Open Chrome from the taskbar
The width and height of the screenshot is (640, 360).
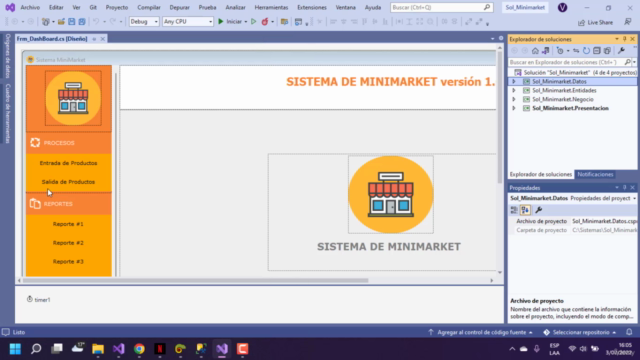pyautogui.click(x=139, y=349)
